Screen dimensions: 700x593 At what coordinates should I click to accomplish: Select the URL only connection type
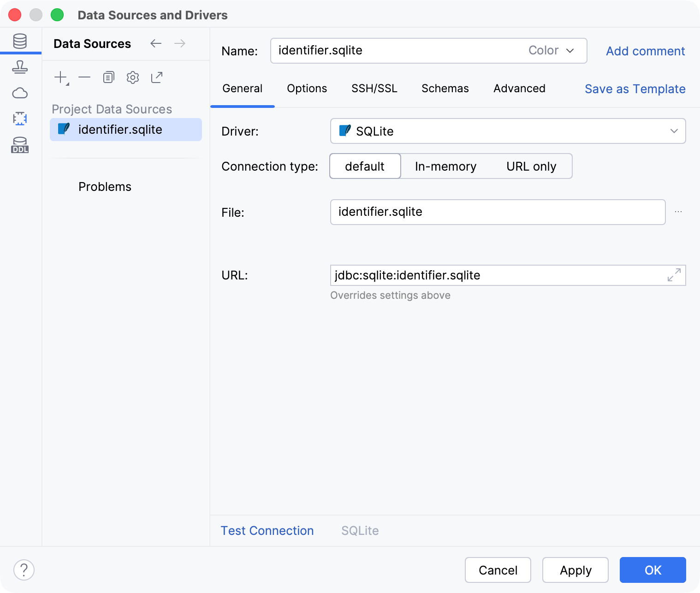pyautogui.click(x=531, y=166)
